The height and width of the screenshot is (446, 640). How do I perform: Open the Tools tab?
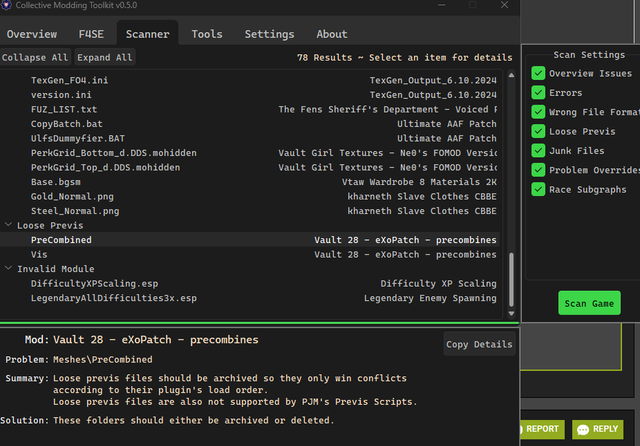207,34
